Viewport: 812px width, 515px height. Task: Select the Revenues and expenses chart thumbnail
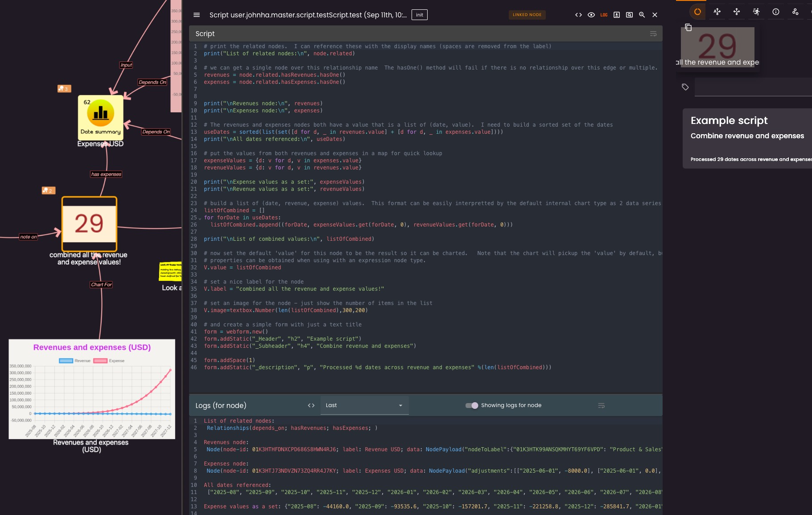[x=92, y=389]
